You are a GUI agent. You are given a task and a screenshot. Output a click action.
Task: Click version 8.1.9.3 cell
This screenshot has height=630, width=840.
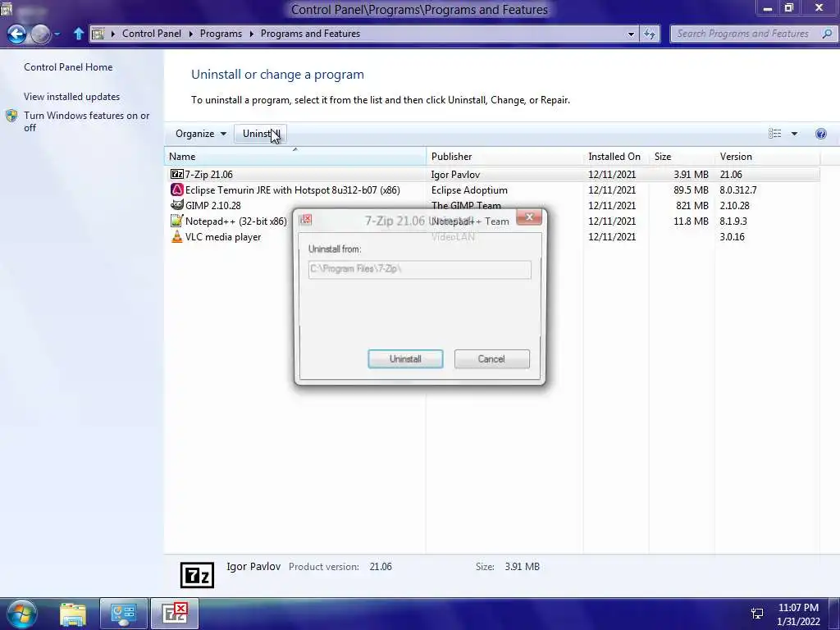(733, 221)
